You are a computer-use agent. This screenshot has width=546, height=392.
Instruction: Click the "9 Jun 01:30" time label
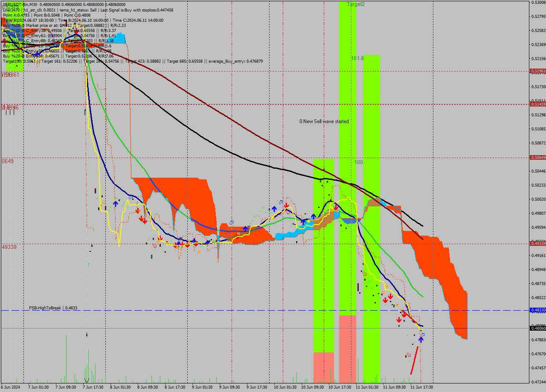coord(202,387)
